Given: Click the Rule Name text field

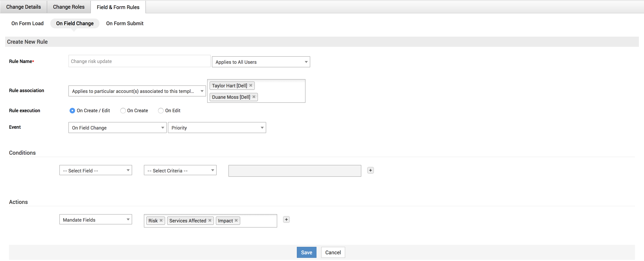Looking at the screenshot, I should tap(139, 61).
